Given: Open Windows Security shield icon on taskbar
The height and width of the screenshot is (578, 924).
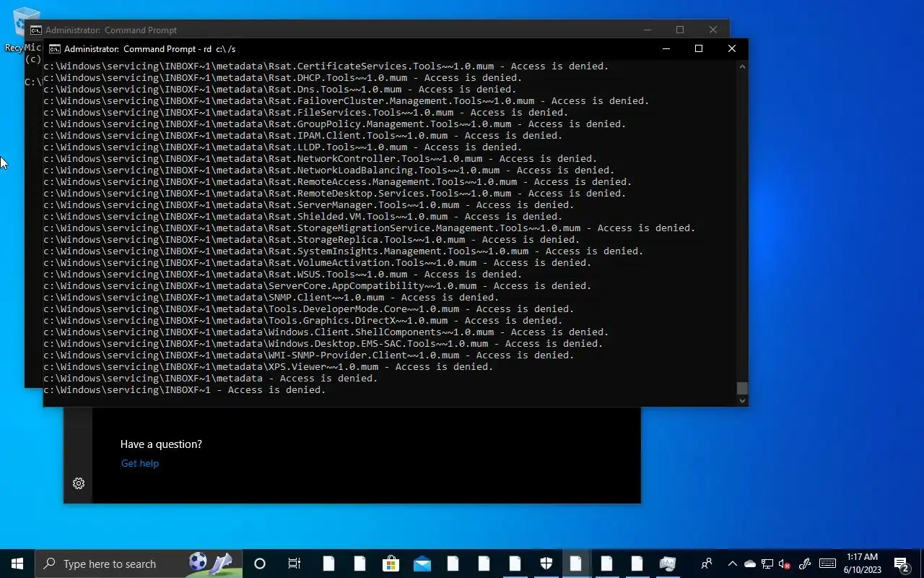Looking at the screenshot, I should coord(546,564).
